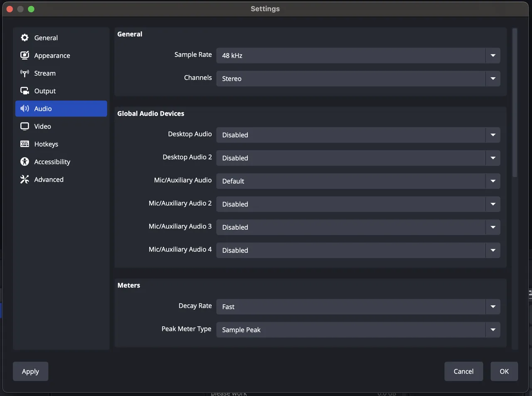Click the Hotkeys keyboard icon
The height and width of the screenshot is (396, 532).
25,144
